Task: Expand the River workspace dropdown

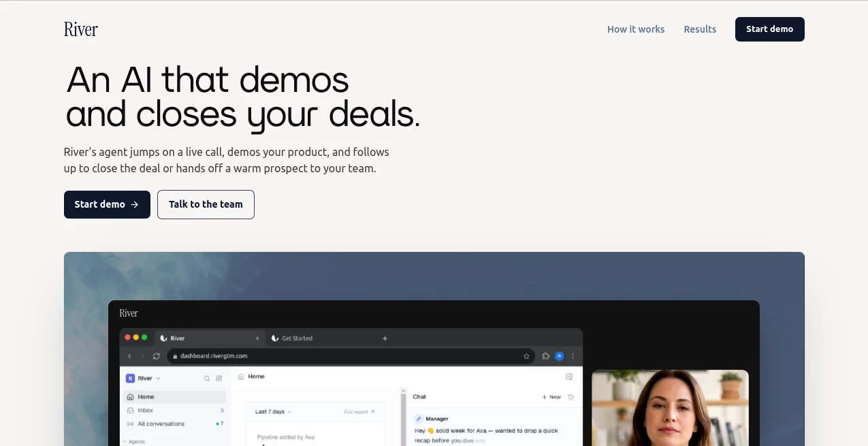Action: pos(144,378)
